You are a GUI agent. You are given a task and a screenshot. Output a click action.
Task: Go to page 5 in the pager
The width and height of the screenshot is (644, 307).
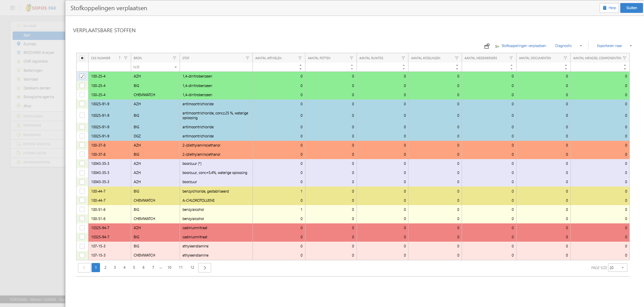134,268
